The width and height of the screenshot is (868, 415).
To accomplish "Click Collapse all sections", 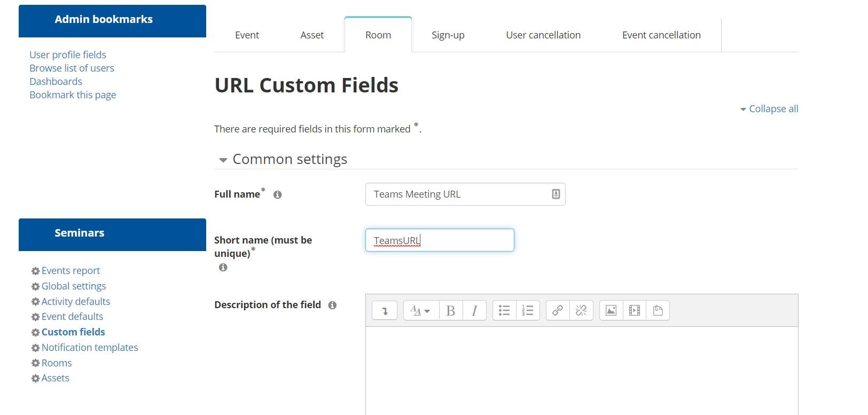I will pyautogui.click(x=772, y=109).
